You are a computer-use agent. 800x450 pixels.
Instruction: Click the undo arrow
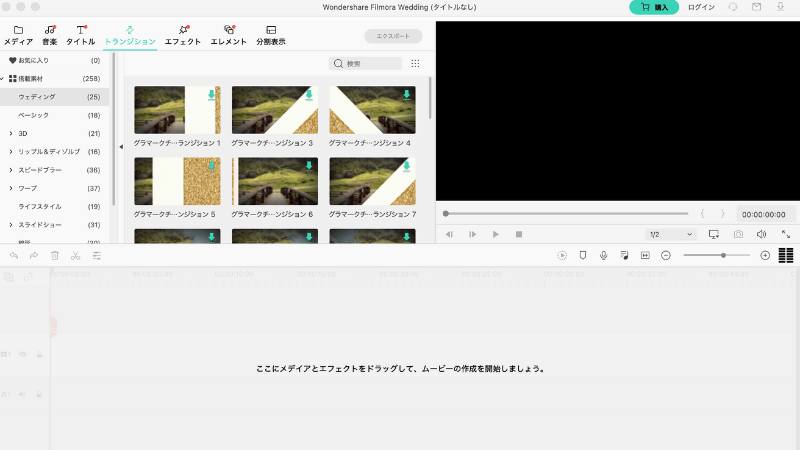pos(14,256)
